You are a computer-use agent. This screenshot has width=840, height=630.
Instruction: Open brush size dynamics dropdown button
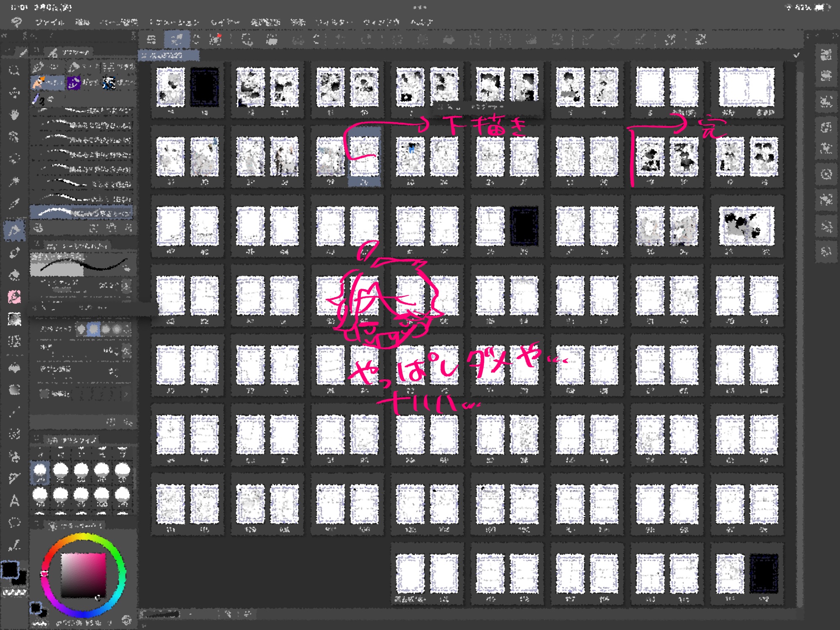[126, 286]
